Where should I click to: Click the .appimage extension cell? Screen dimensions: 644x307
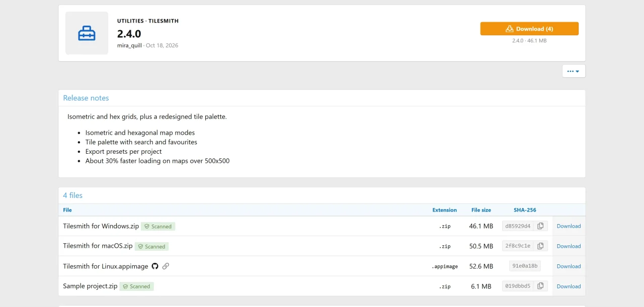coord(445,267)
